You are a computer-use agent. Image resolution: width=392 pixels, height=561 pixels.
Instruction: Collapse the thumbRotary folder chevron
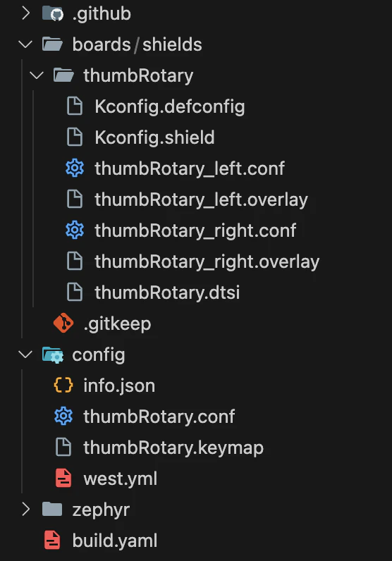[x=37, y=75]
